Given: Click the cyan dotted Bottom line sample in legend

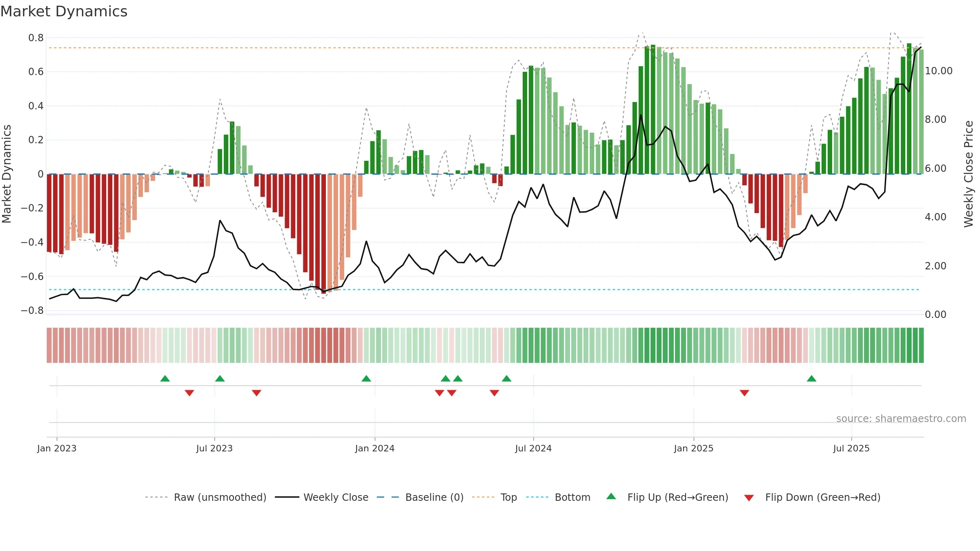Looking at the screenshot, I should coord(537,497).
